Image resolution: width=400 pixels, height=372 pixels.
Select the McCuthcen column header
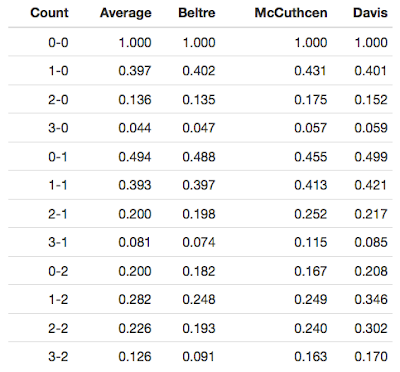(291, 13)
